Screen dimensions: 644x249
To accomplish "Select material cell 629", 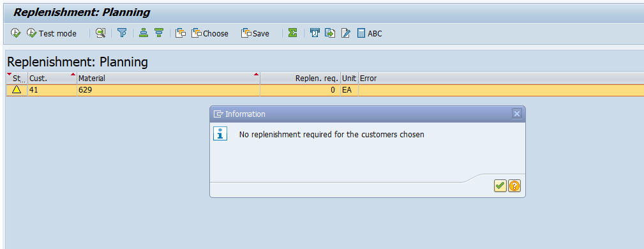I will click(168, 91).
